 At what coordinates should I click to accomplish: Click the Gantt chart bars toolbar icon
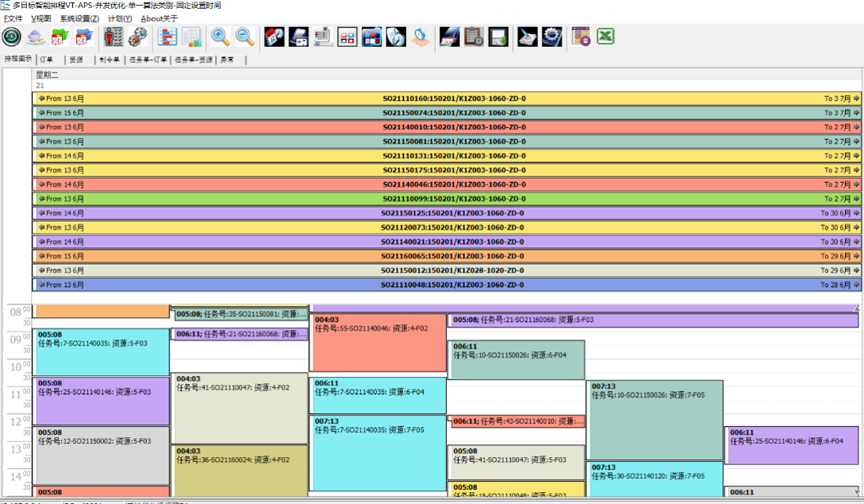click(x=168, y=37)
